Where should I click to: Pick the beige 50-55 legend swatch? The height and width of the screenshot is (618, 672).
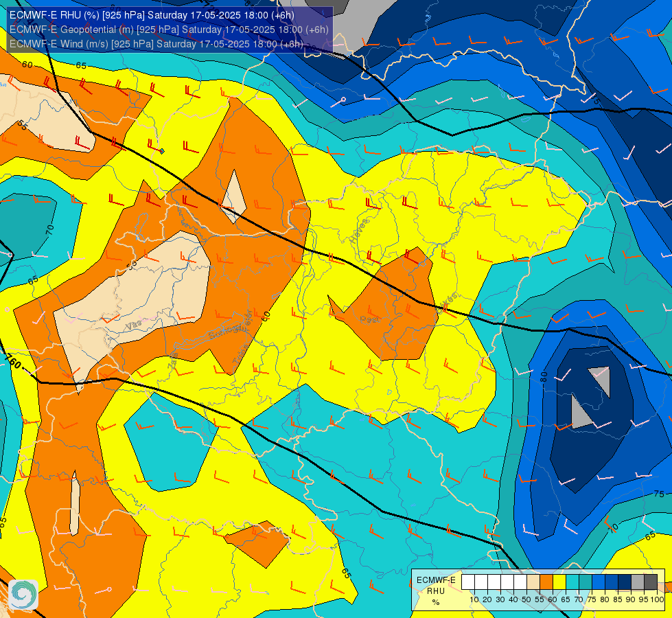point(533,582)
